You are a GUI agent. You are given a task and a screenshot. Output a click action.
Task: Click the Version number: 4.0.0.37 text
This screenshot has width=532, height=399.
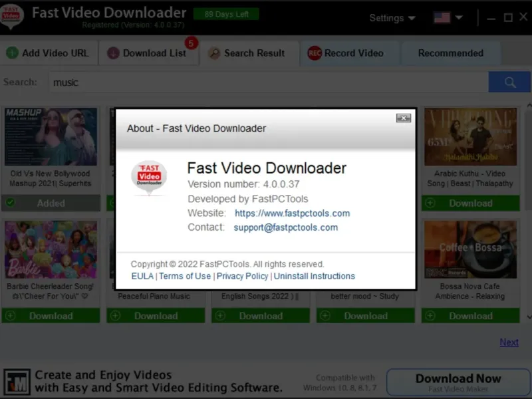point(243,184)
